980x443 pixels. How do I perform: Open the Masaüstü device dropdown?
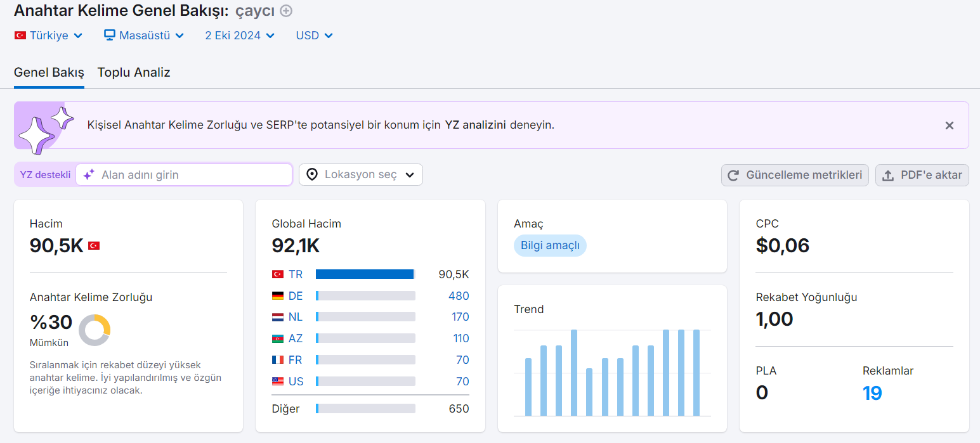(x=144, y=35)
